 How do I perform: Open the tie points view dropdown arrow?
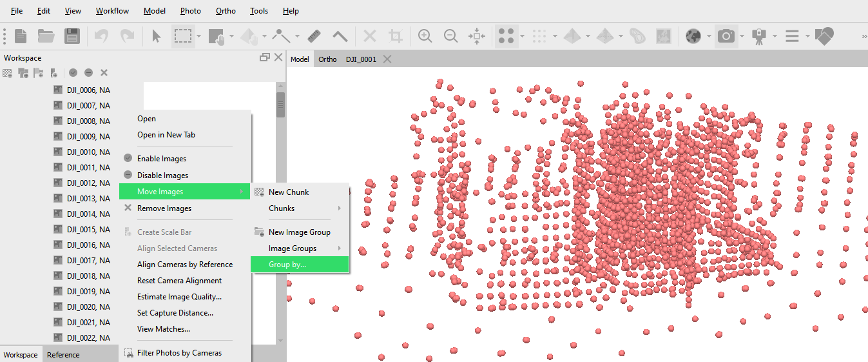coord(523,36)
